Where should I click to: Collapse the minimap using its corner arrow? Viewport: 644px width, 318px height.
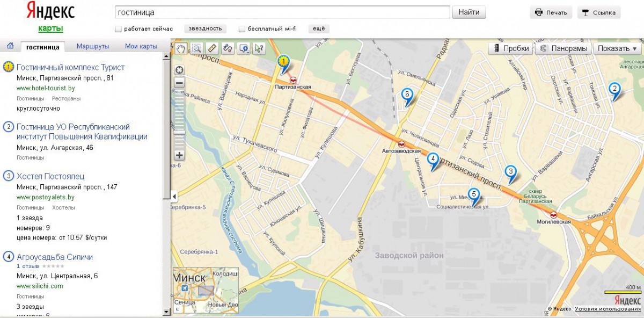(x=178, y=309)
